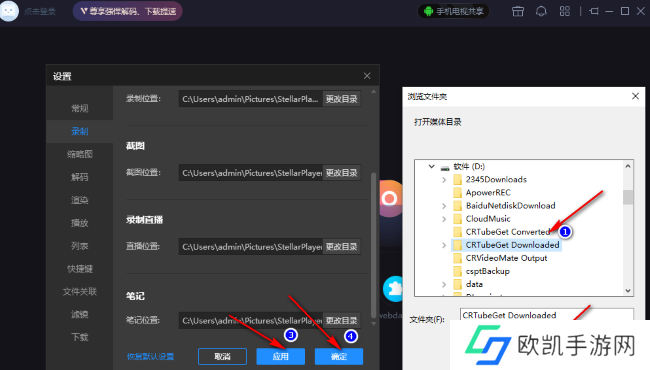Open the 手机电视共享 phone sharing button
Viewport: 650px width, 370px height.
454,11
